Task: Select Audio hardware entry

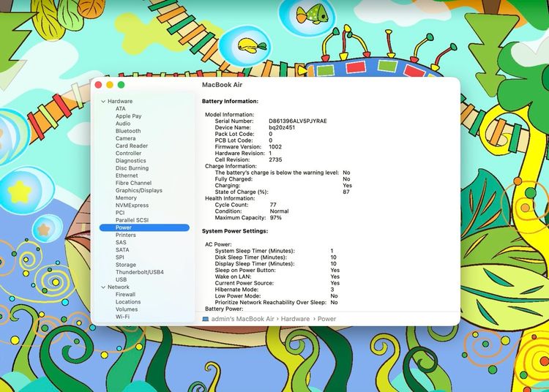Action: pos(123,124)
